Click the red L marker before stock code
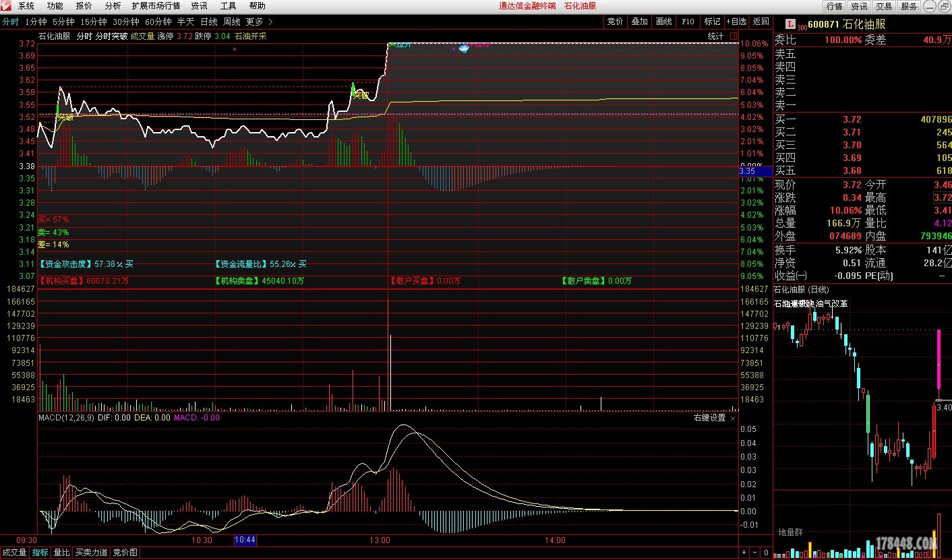Viewport: 952px width, 560px height. point(790,24)
